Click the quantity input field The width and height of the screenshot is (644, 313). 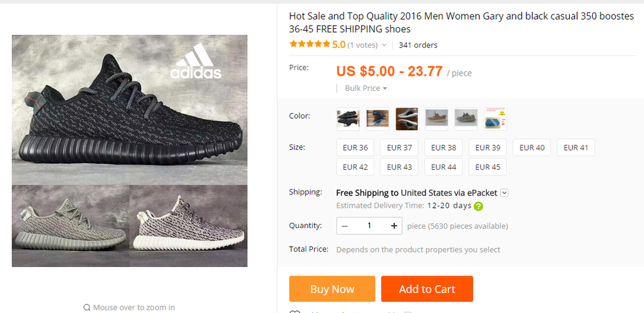coord(369,226)
